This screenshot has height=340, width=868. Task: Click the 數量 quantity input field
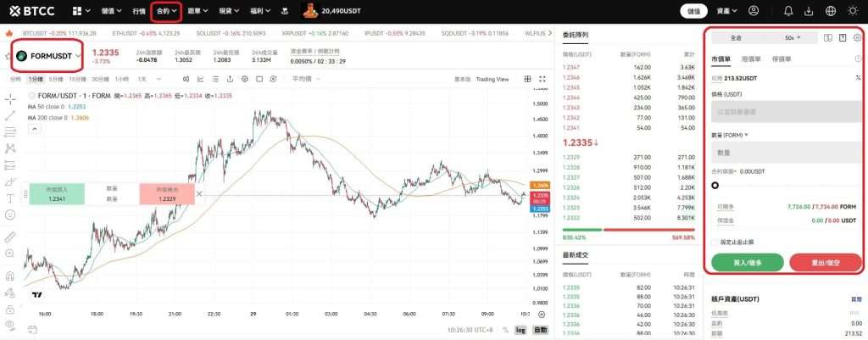788,153
